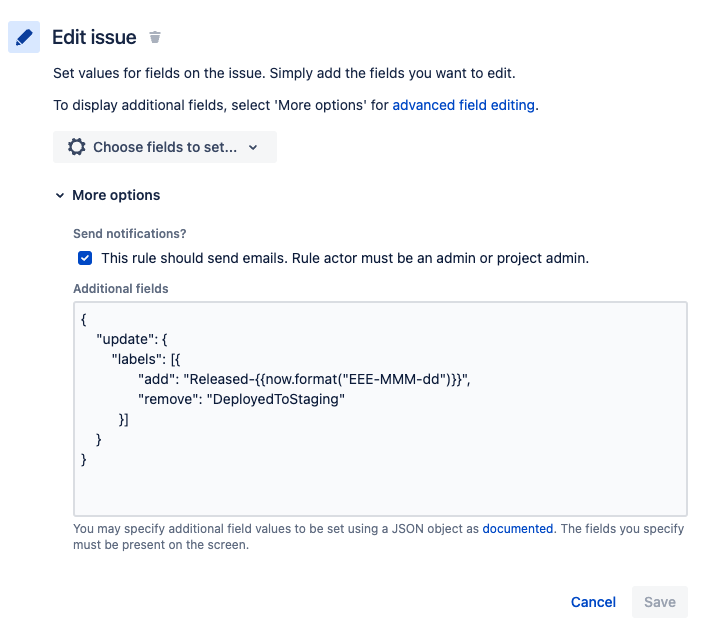The width and height of the screenshot is (703, 628).
Task: Delete this action with the trash icon
Action: tap(155, 37)
